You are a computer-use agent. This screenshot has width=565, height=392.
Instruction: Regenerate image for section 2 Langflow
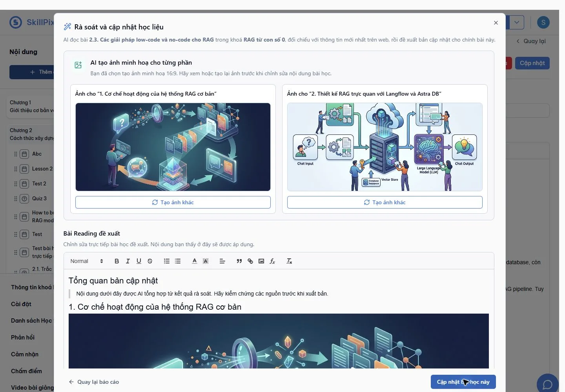click(x=385, y=202)
